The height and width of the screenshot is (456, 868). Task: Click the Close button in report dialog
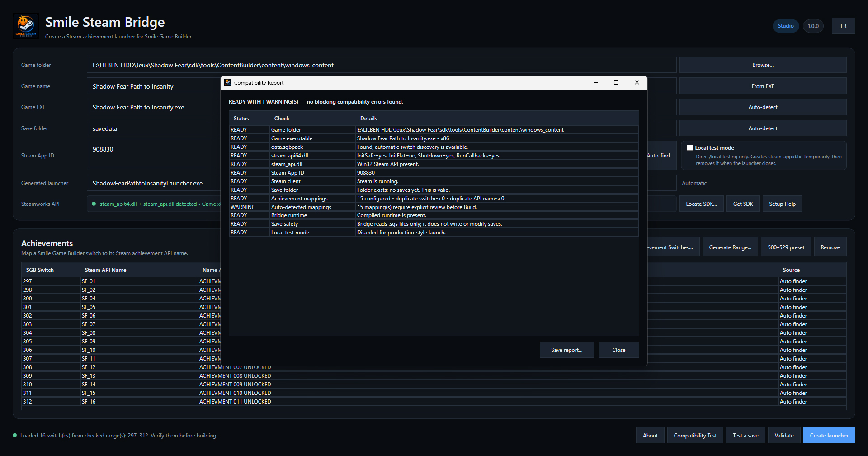coord(619,350)
